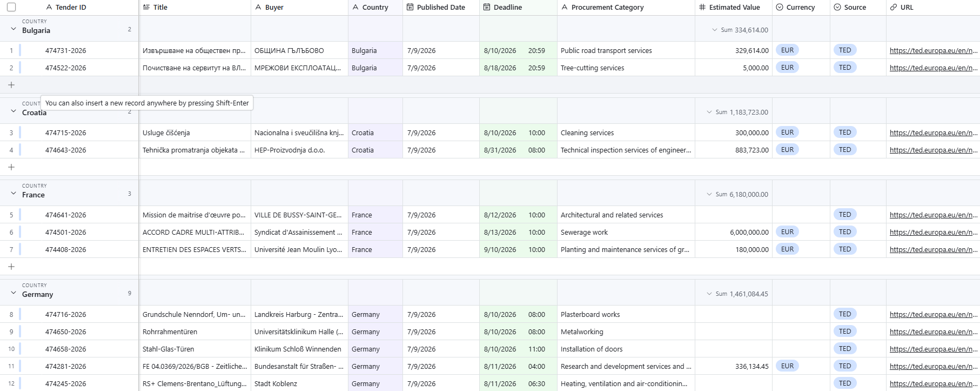Click EUR tag in row 474501-2026
The image size is (980, 391).
(x=787, y=232)
